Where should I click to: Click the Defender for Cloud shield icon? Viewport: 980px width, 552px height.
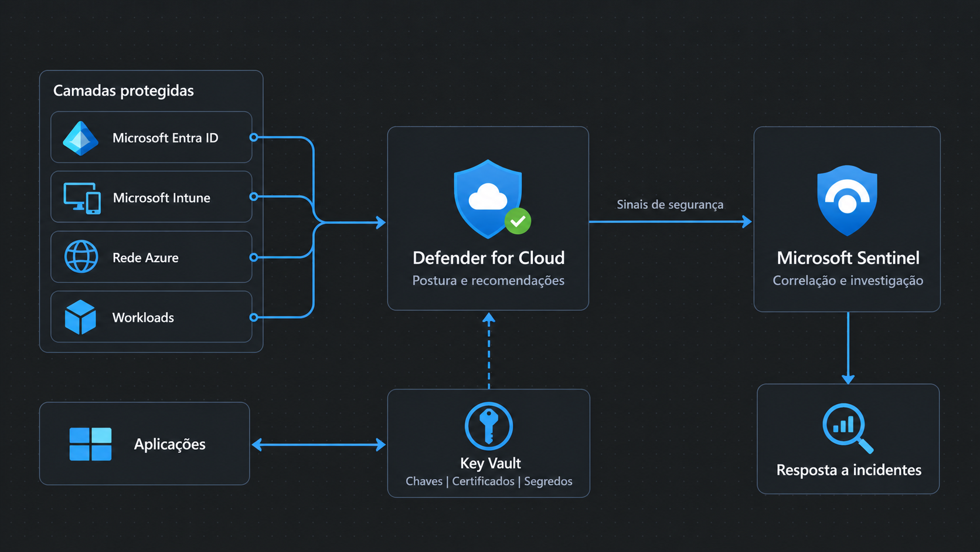[488, 199]
